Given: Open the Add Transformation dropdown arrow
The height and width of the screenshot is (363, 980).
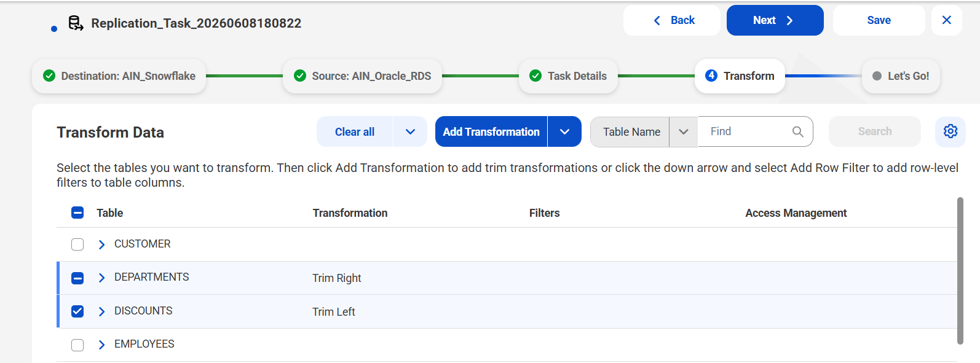Looking at the screenshot, I should click(564, 131).
